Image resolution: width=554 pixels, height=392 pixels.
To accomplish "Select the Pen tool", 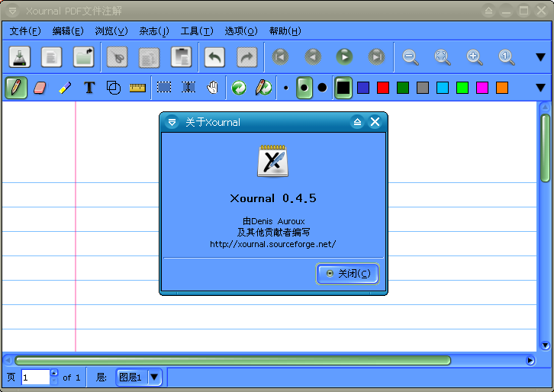I will pyautogui.click(x=16, y=88).
